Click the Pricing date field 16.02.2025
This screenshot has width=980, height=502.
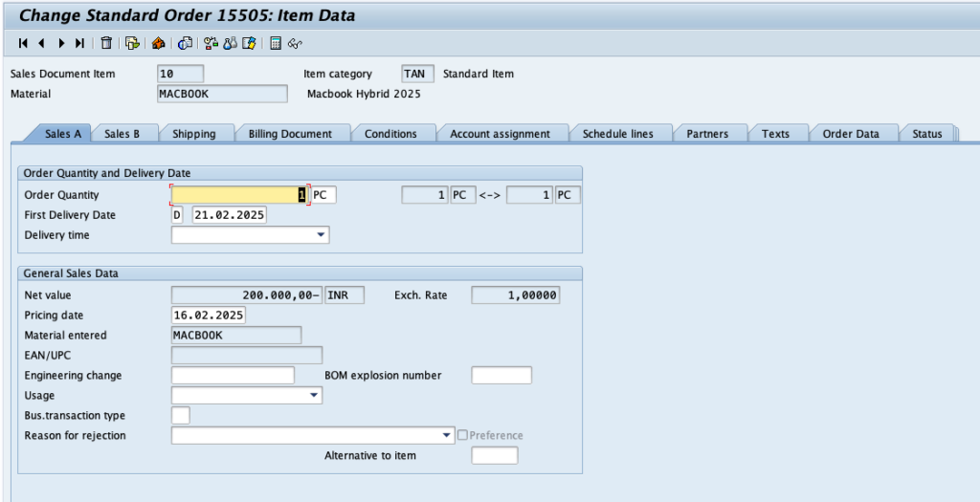[x=208, y=315]
